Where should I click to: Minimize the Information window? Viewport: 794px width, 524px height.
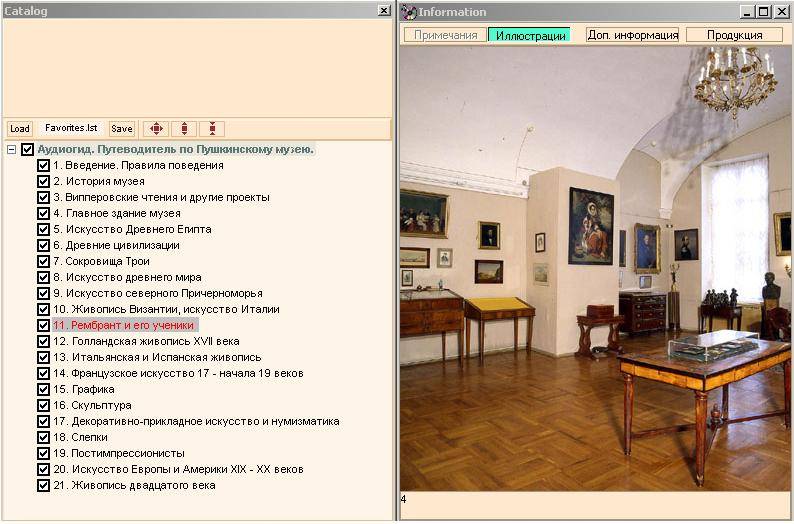pos(748,12)
